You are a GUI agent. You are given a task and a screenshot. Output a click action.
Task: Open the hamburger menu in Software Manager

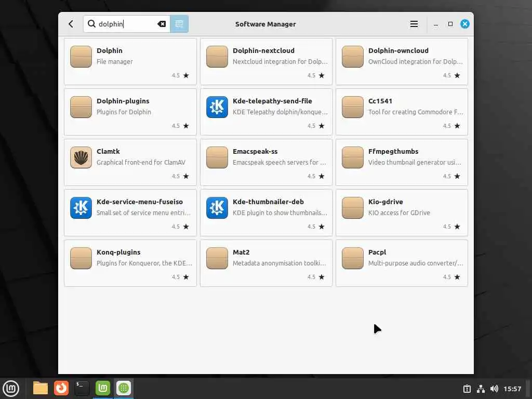pyautogui.click(x=414, y=24)
